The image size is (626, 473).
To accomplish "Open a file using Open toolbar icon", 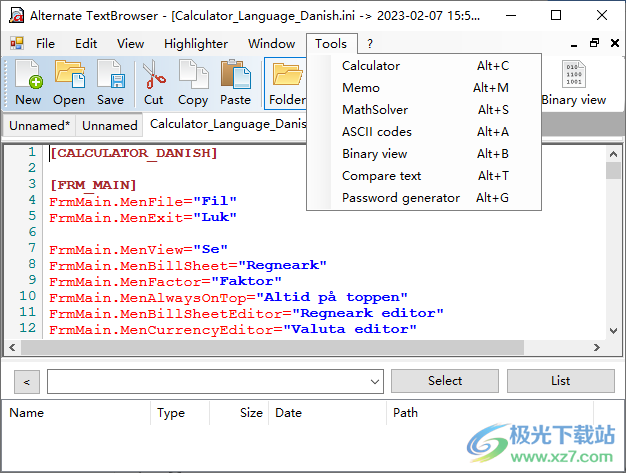I will (69, 83).
